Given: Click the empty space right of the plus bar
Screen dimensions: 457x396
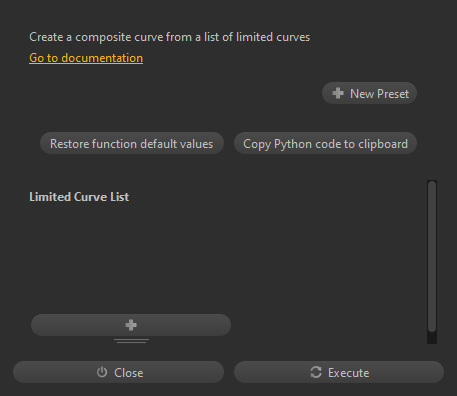Looking at the screenshot, I should coord(328,325).
